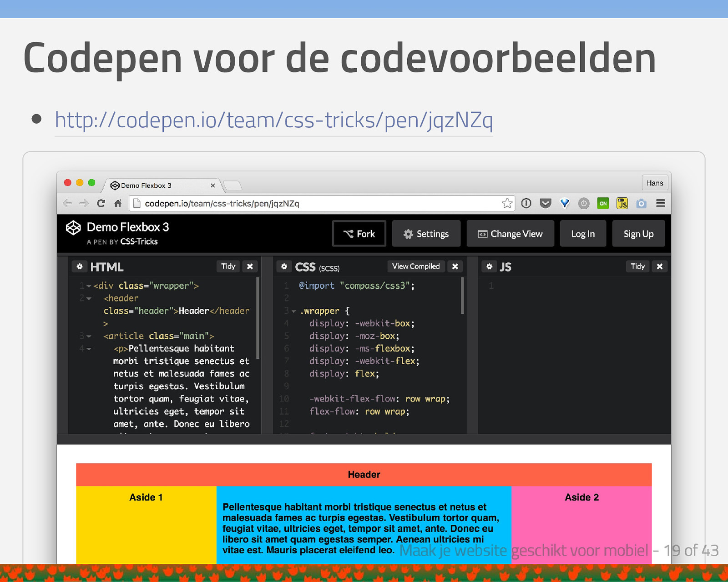The image size is (728, 582).
Task: Click the CodePen logo icon
Action: [x=73, y=227]
